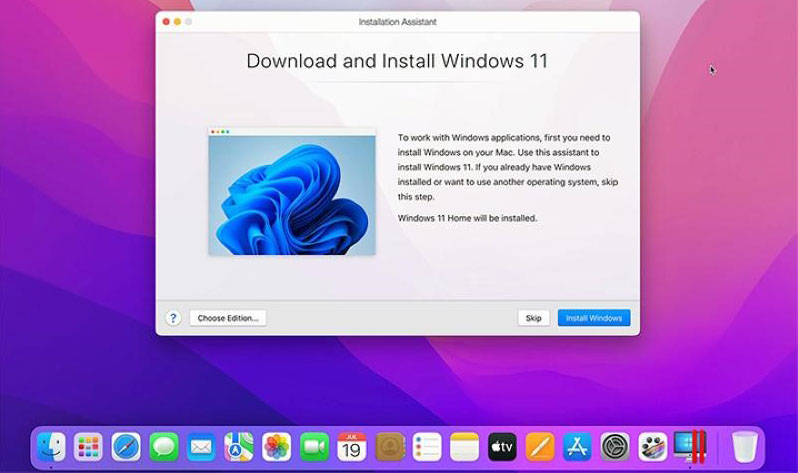Click the Parallels Desktop Dock icon

click(x=690, y=447)
